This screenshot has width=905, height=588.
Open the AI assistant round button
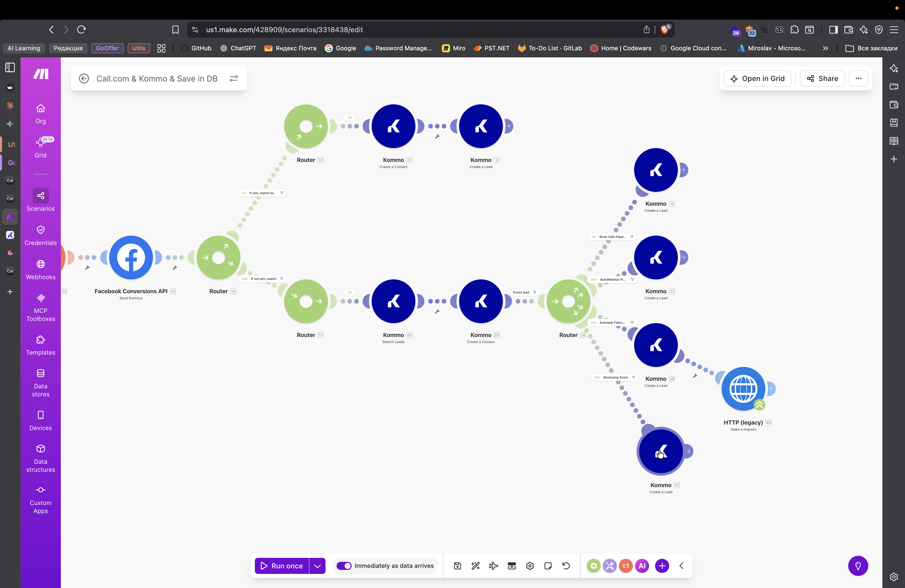642,566
